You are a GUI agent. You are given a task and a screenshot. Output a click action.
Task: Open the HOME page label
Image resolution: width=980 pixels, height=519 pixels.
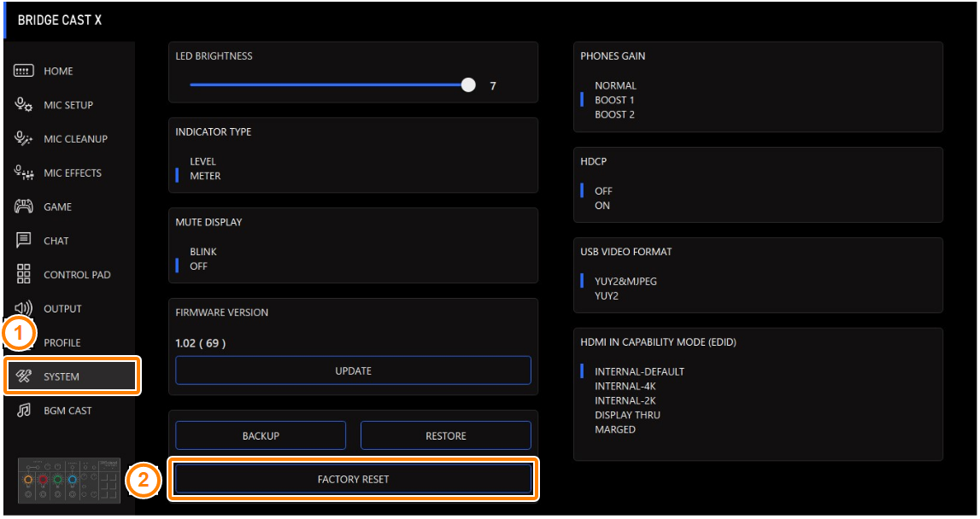tap(58, 71)
